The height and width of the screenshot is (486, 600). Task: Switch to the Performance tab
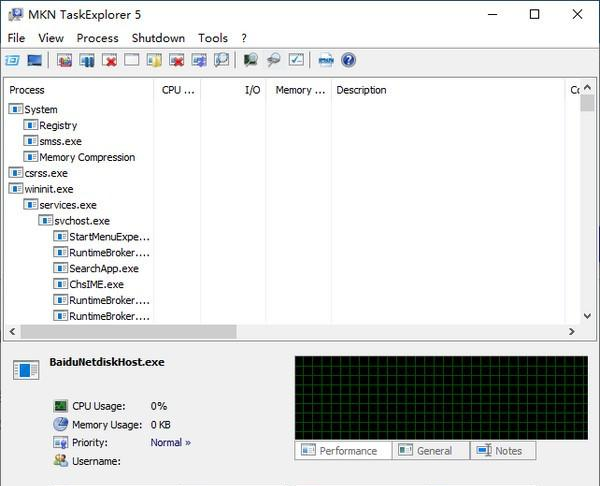[x=343, y=450]
